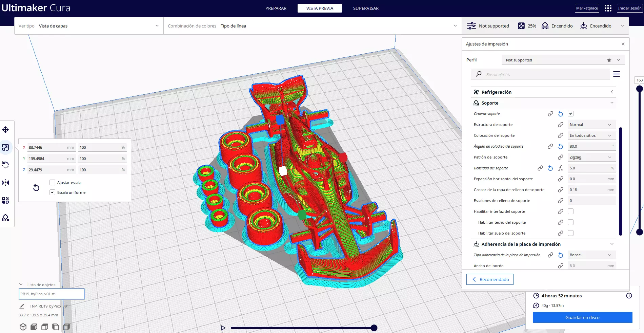This screenshot has width=644, height=333.
Task: Open the Colocación del soporte dropdown
Action: (x=592, y=135)
